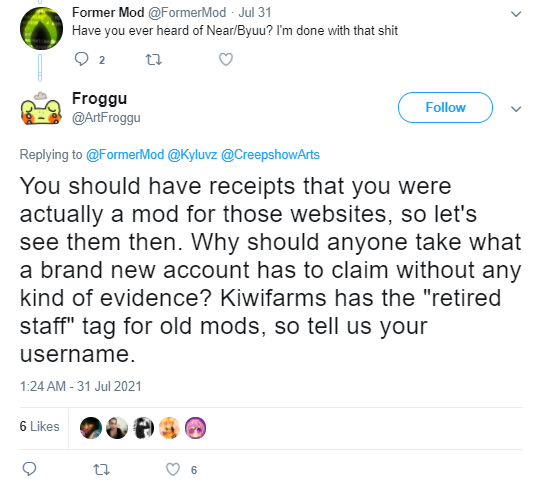Image resolution: width=548 pixels, height=493 pixels.
Task: Like Froggu's tweet with heart
Action: [173, 470]
